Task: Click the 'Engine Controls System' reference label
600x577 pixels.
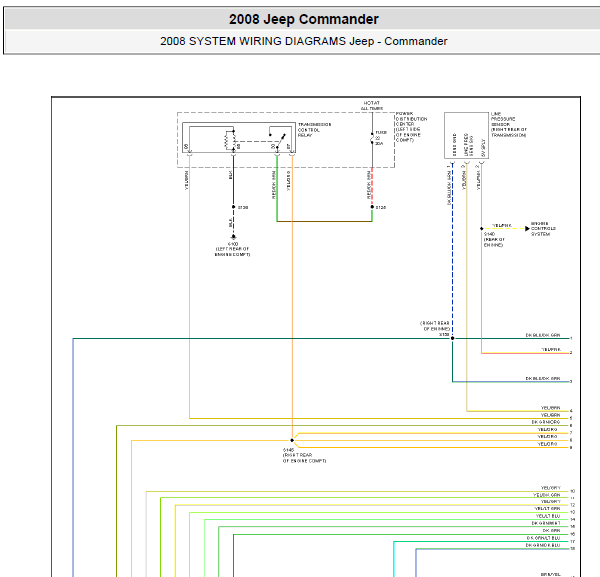Action: (543, 228)
